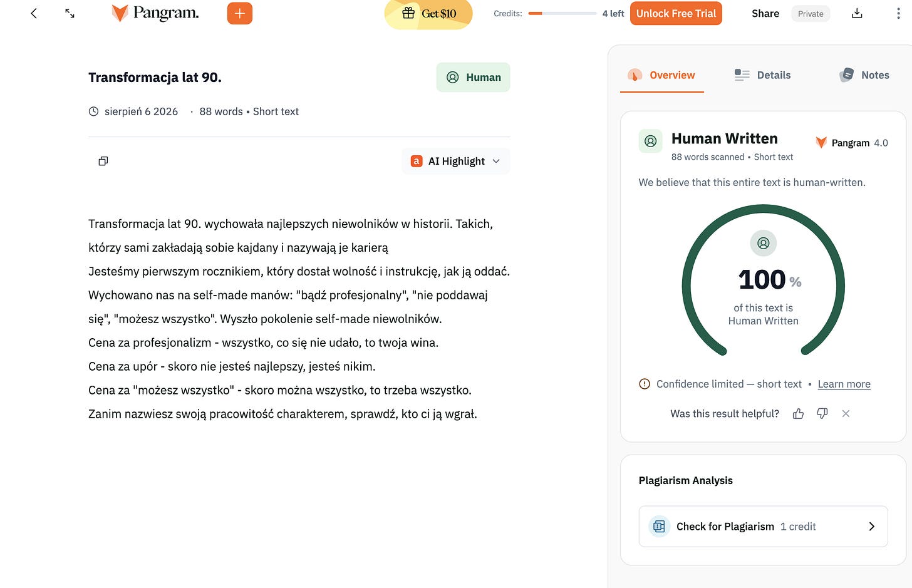Open the Share option
This screenshot has width=912, height=588.
[x=765, y=13]
